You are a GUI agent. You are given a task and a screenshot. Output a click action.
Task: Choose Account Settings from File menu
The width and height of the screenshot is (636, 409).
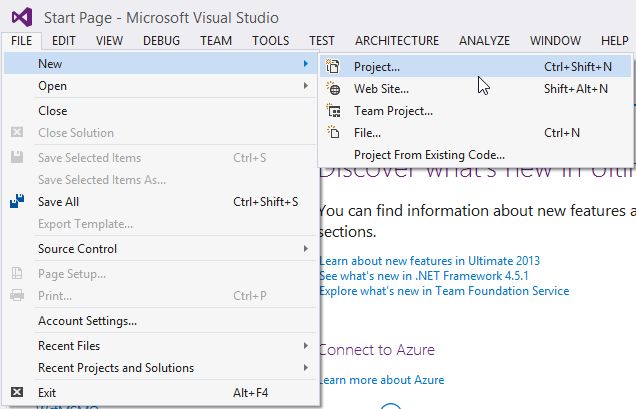87,321
